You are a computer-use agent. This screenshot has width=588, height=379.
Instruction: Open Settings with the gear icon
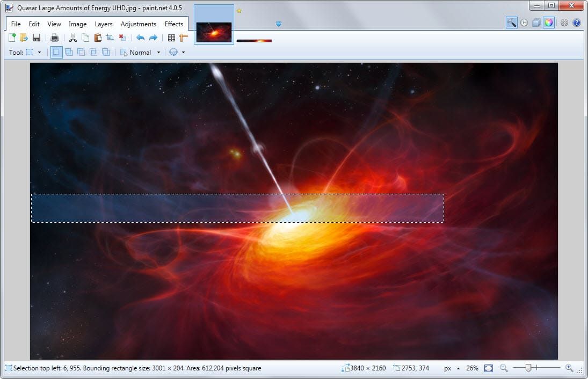564,23
